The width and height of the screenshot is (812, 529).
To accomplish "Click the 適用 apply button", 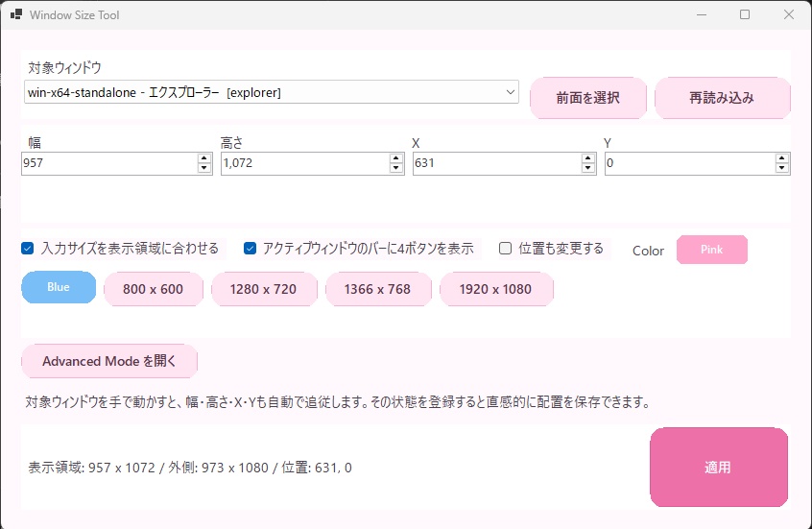I will 719,468.
